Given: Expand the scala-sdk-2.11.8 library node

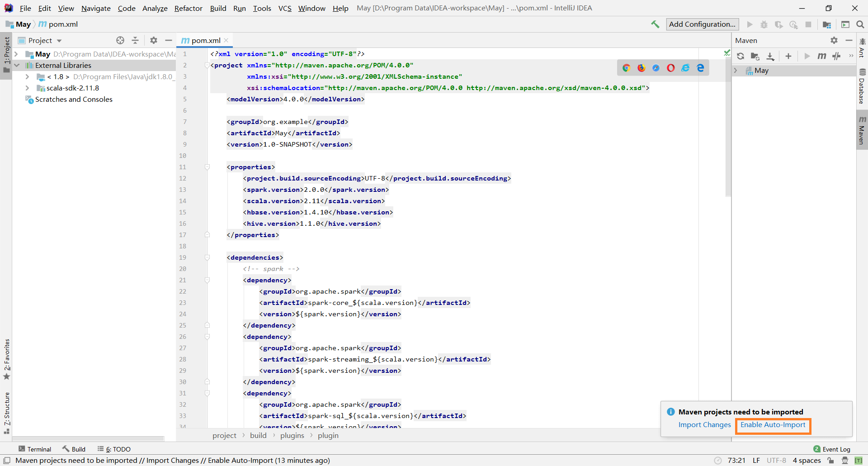Looking at the screenshot, I should click(x=27, y=88).
